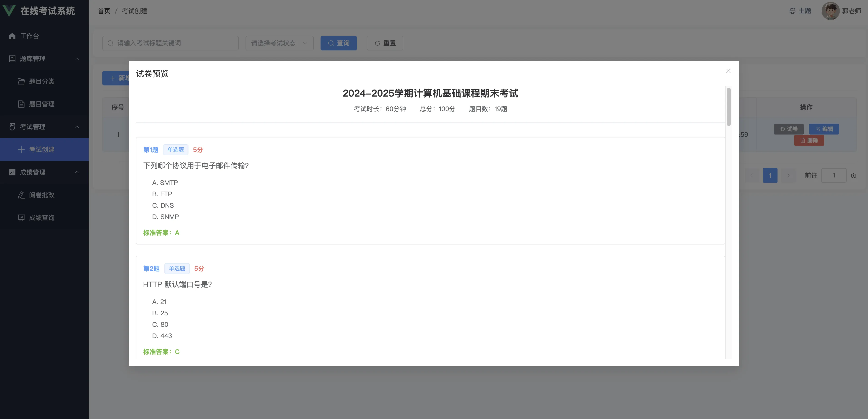This screenshot has height=419, width=868.
Task: Click the board icon for 成绩查询
Action: [x=21, y=218]
